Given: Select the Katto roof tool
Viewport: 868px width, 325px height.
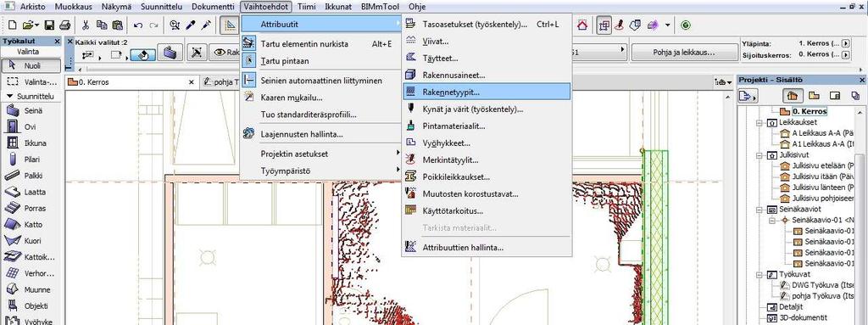Looking at the screenshot, I should pos(28,225).
